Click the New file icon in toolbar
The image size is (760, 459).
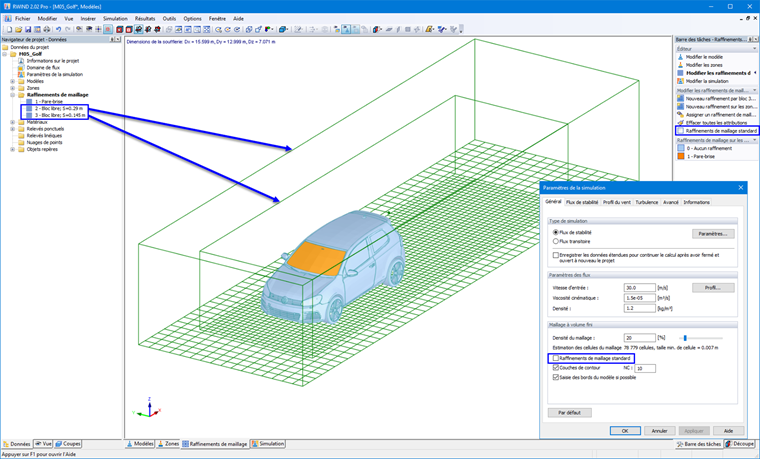pyautogui.click(x=9, y=30)
